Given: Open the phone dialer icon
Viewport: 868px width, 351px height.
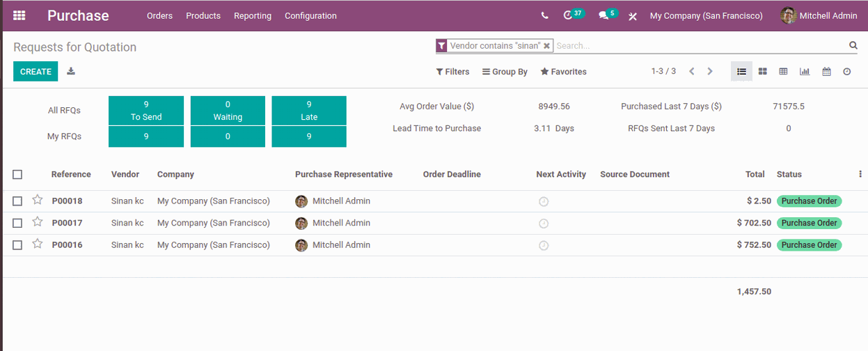Looking at the screenshot, I should (x=544, y=15).
